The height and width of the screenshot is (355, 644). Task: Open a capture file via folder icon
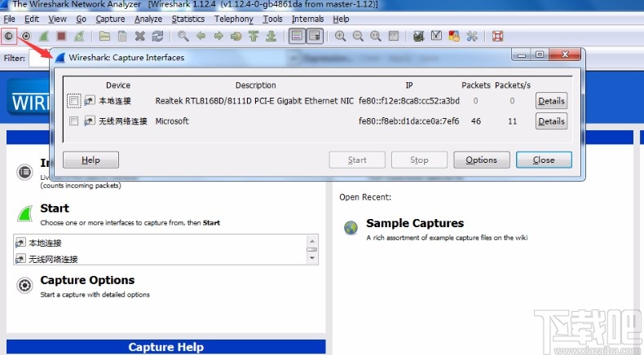pyautogui.click(x=104, y=36)
